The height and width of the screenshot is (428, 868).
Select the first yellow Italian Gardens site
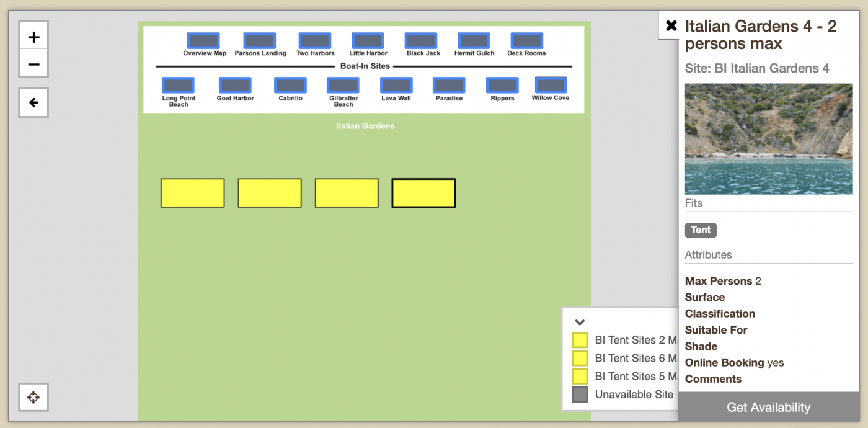[x=193, y=193]
